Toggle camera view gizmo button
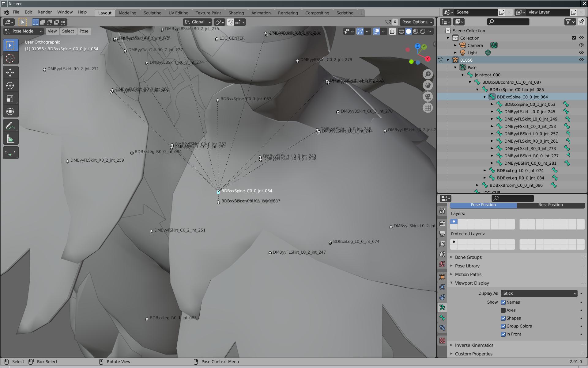Image resolution: width=588 pixels, height=368 pixels. point(428,97)
